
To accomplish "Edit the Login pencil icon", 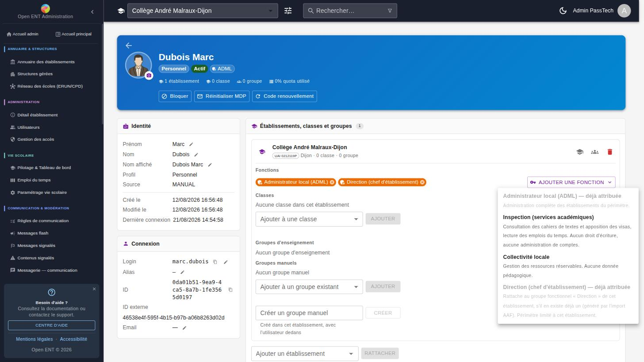I will coord(226,262).
